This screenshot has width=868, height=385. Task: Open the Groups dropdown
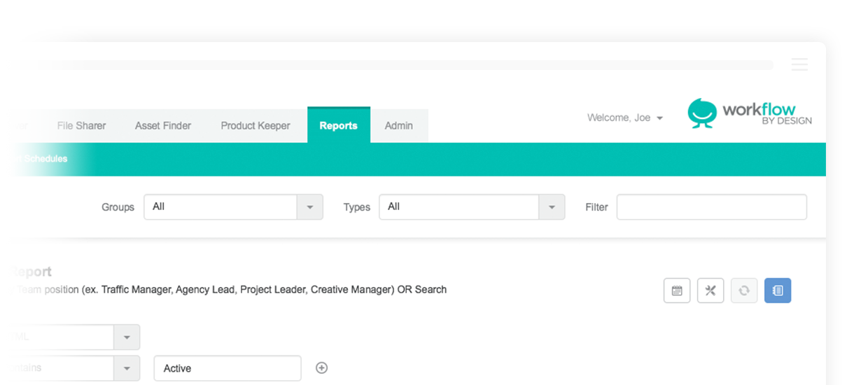pos(233,207)
